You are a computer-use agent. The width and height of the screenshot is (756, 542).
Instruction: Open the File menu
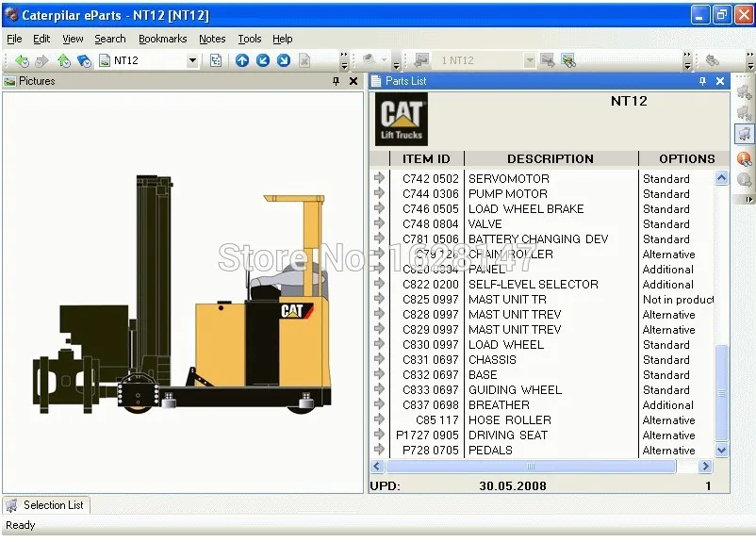14,39
